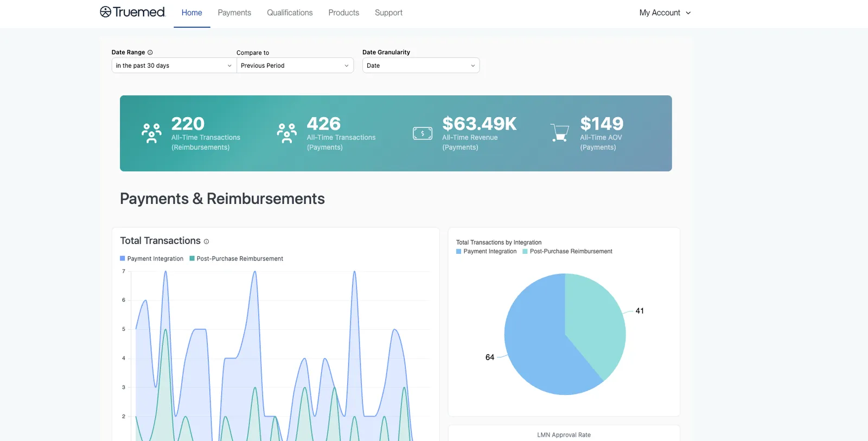Click the payments people icon beside 426
The width and height of the screenshot is (868, 441).
pos(287,133)
